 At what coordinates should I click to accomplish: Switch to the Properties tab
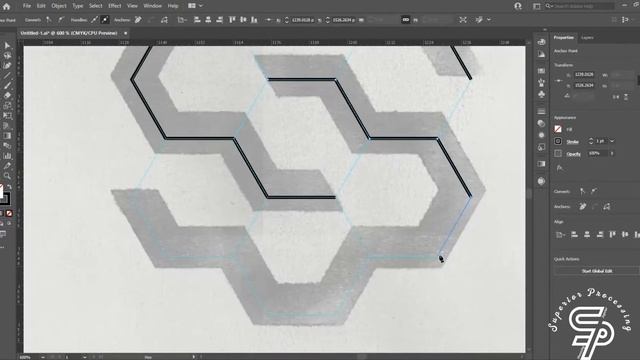(563, 38)
